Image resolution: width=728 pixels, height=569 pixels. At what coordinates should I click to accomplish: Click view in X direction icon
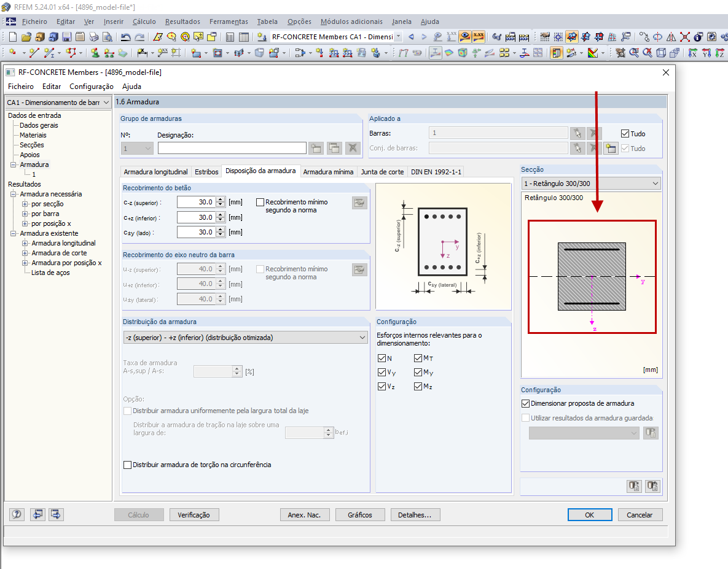pyautogui.click(x=693, y=53)
